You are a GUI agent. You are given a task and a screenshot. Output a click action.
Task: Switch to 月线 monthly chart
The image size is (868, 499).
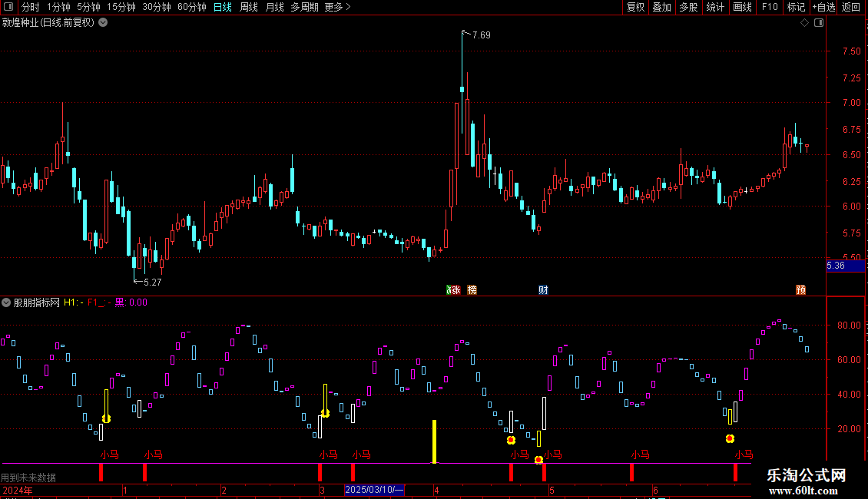coord(274,7)
